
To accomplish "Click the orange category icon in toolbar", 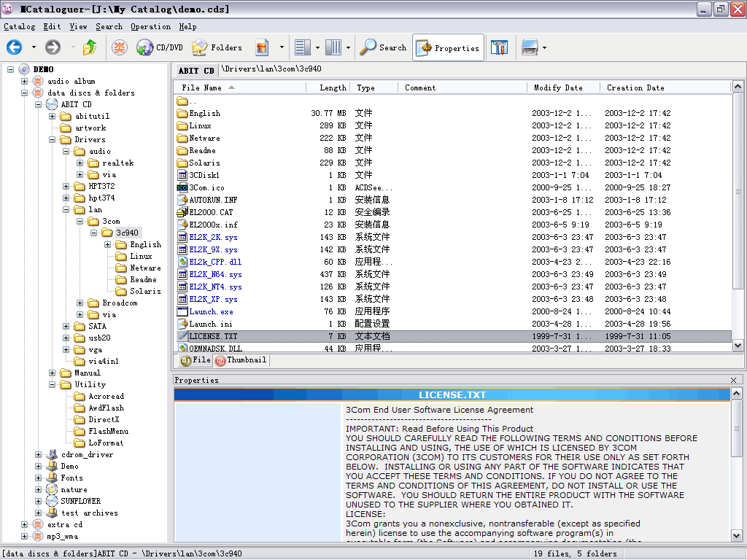I will click(119, 48).
